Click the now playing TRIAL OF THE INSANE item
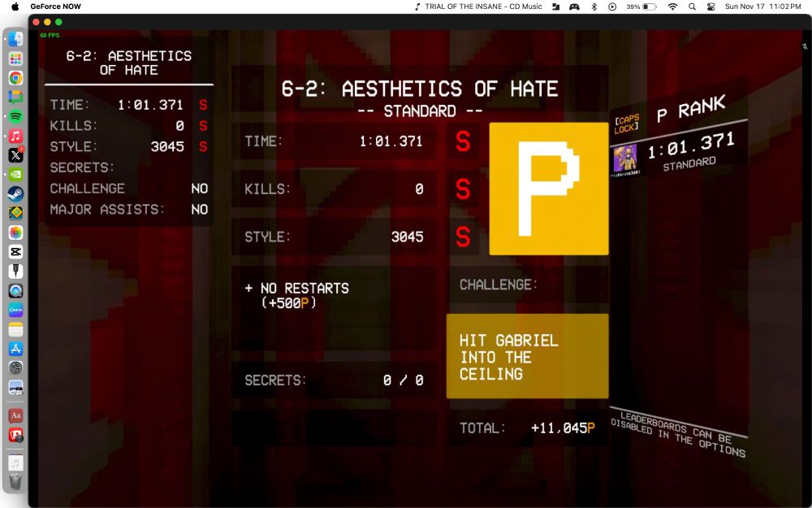812x508 pixels. tap(478, 7)
